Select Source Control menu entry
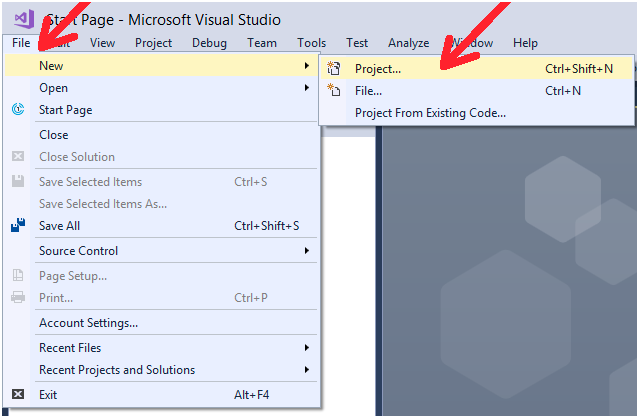This screenshot has width=637, height=420. click(x=162, y=251)
